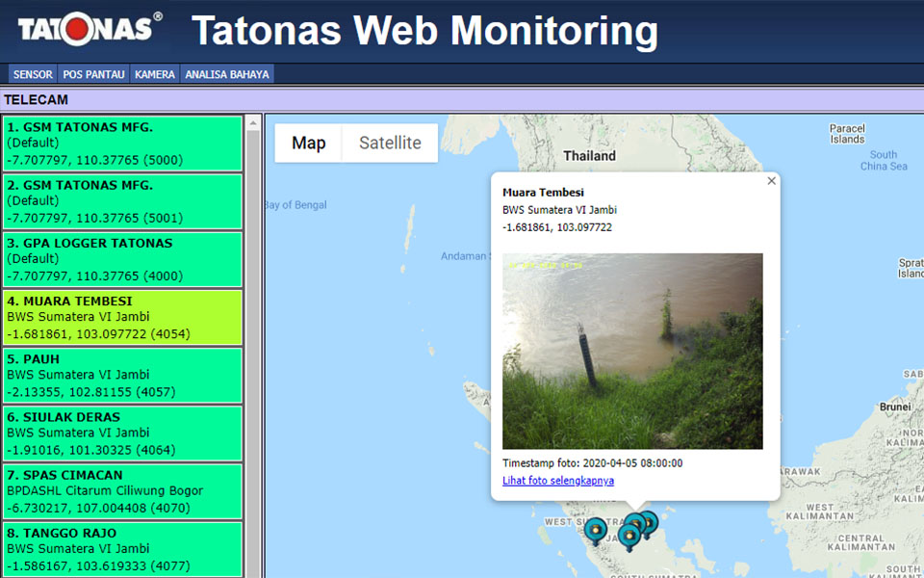Viewport: 924px width, 578px height.
Task: Open the ANALISA BAHAYA tab
Action: coord(227,74)
